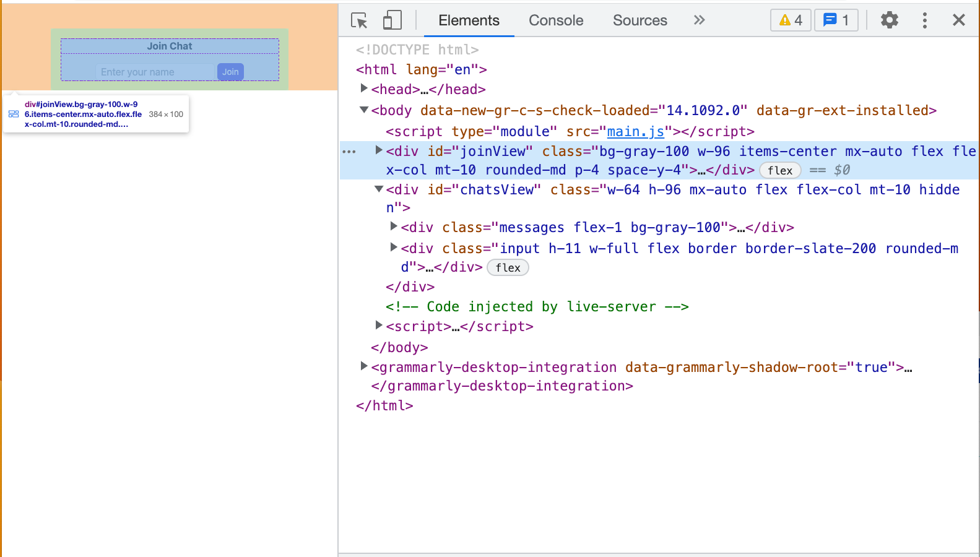Click the Join button in page
Image resolution: width=980 pixels, height=557 pixels.
pos(230,72)
